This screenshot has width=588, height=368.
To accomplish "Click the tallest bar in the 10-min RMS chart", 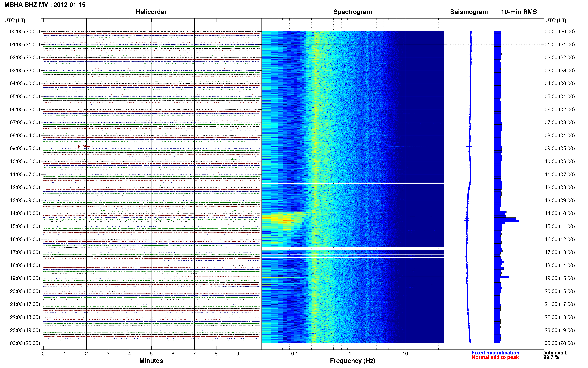I will point(507,221).
